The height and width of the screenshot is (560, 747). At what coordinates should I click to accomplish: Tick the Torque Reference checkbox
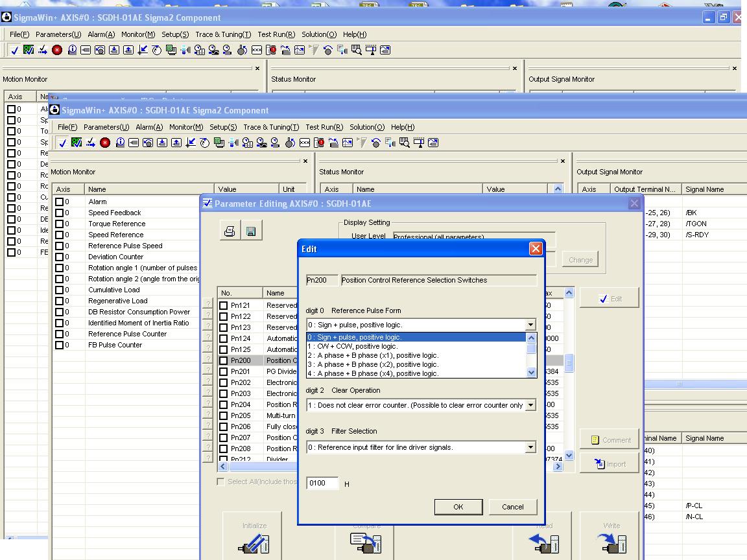(x=60, y=224)
